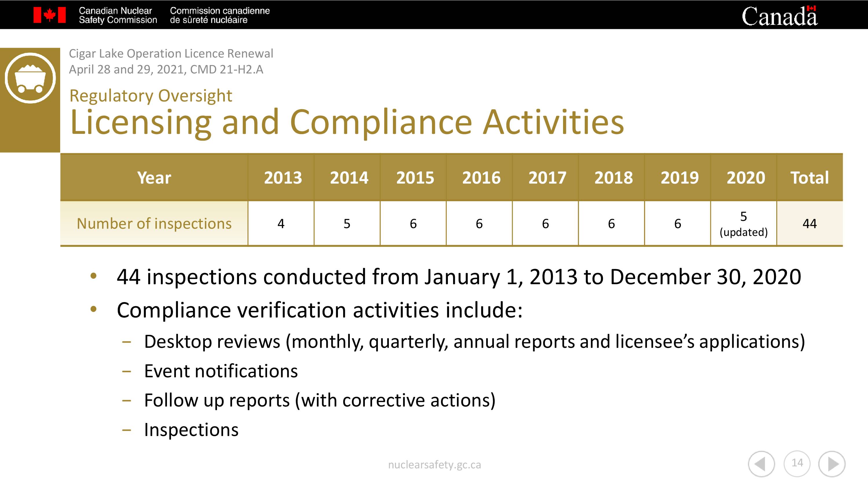Image resolution: width=868 pixels, height=488 pixels.
Task: Click the 2015 column header
Action: [x=413, y=178]
